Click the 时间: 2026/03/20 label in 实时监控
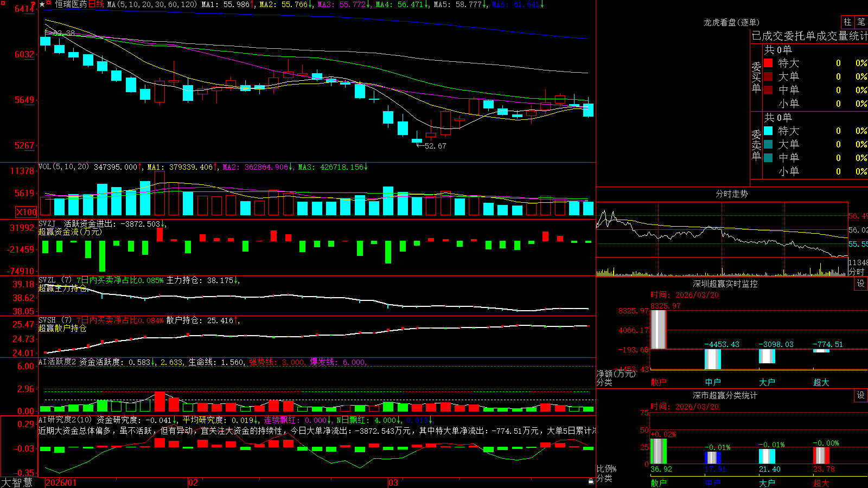The image size is (868, 488). (x=684, y=295)
